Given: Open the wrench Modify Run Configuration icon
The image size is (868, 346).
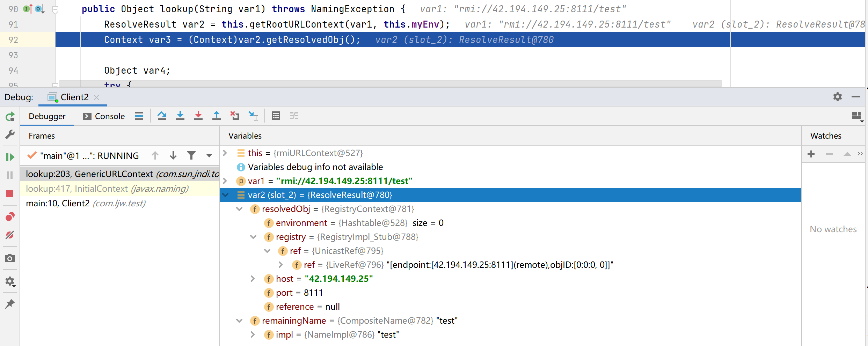Looking at the screenshot, I should 10,134.
